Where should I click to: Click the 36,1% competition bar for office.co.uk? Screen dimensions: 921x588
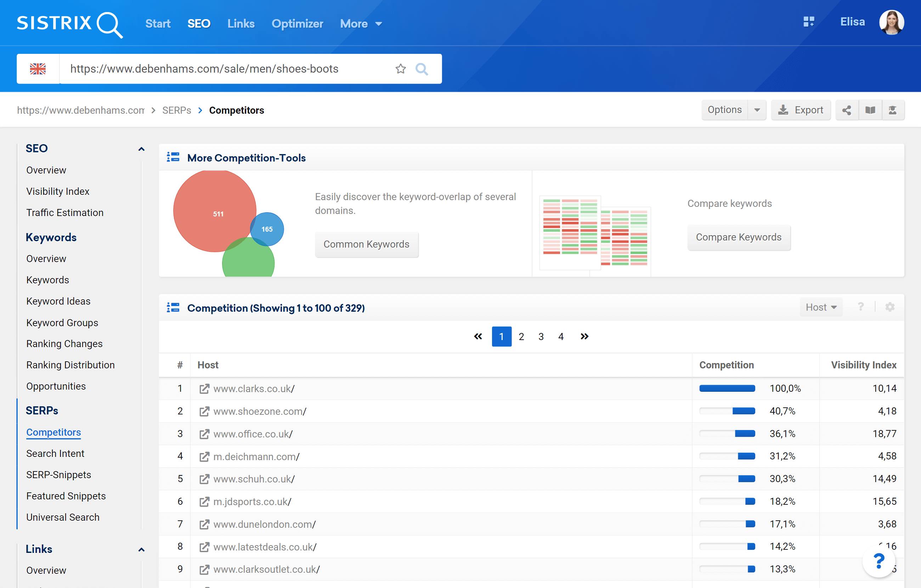(727, 434)
